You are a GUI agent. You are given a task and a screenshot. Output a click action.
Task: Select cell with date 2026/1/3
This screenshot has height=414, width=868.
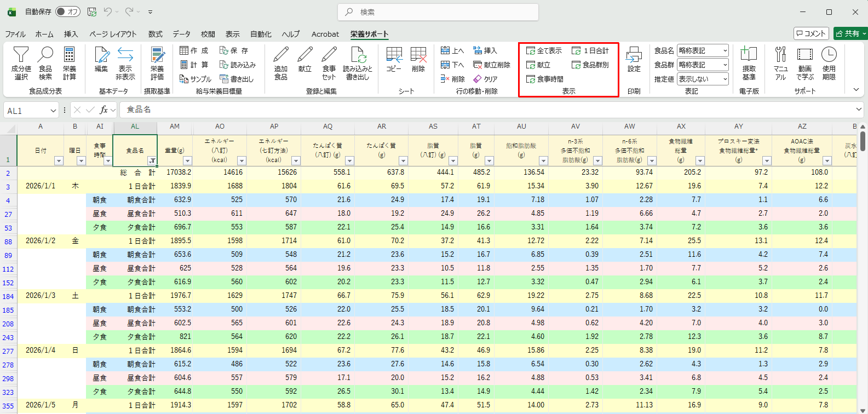pyautogui.click(x=41, y=295)
